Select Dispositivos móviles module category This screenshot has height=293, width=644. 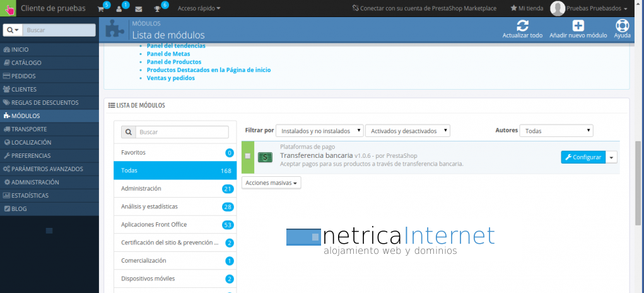pos(175,278)
